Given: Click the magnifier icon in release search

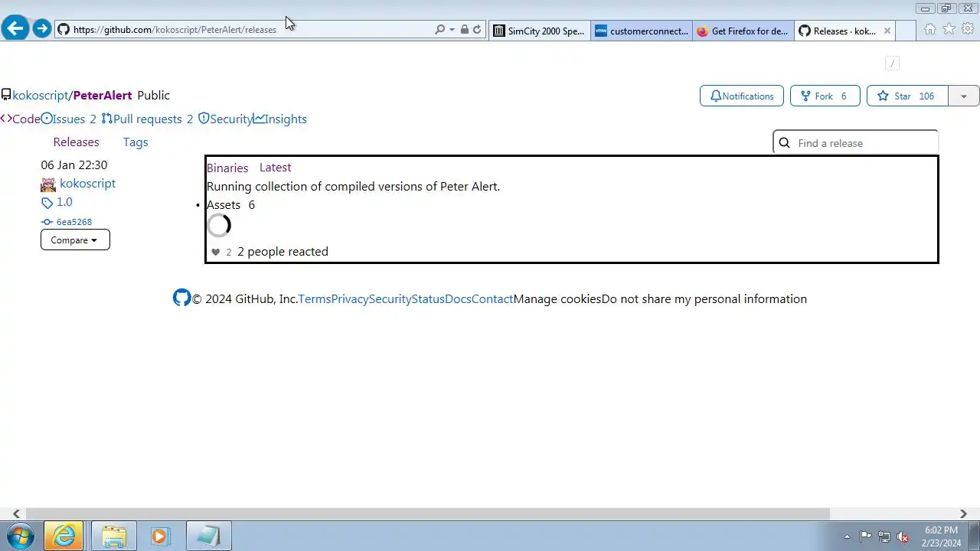Looking at the screenshot, I should pyautogui.click(x=784, y=143).
